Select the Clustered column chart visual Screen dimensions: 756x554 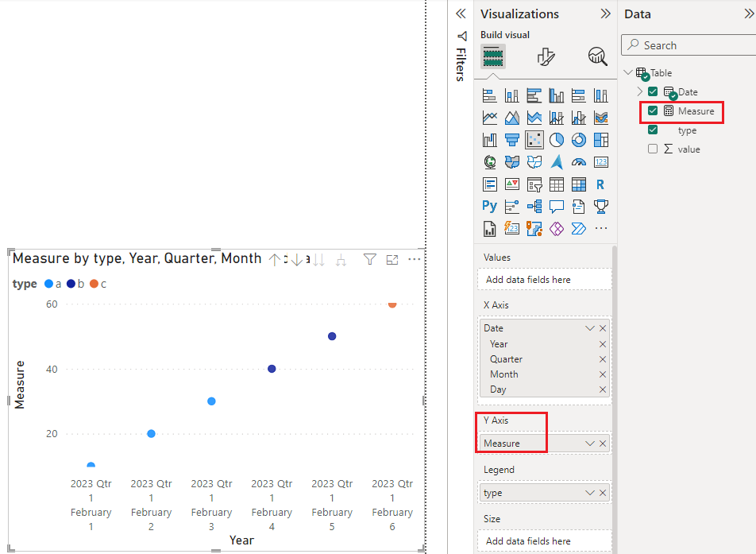pyautogui.click(x=557, y=95)
